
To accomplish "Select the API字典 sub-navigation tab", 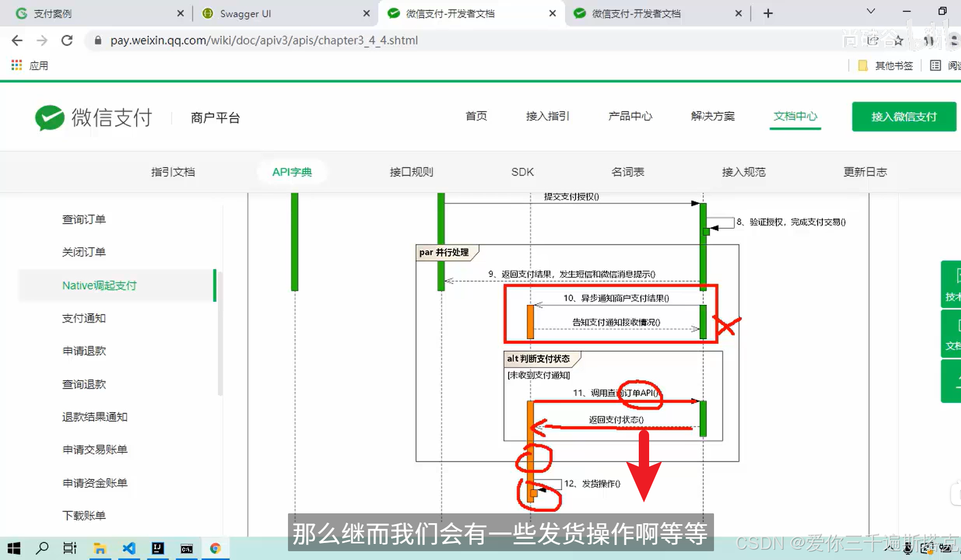I will click(x=292, y=172).
